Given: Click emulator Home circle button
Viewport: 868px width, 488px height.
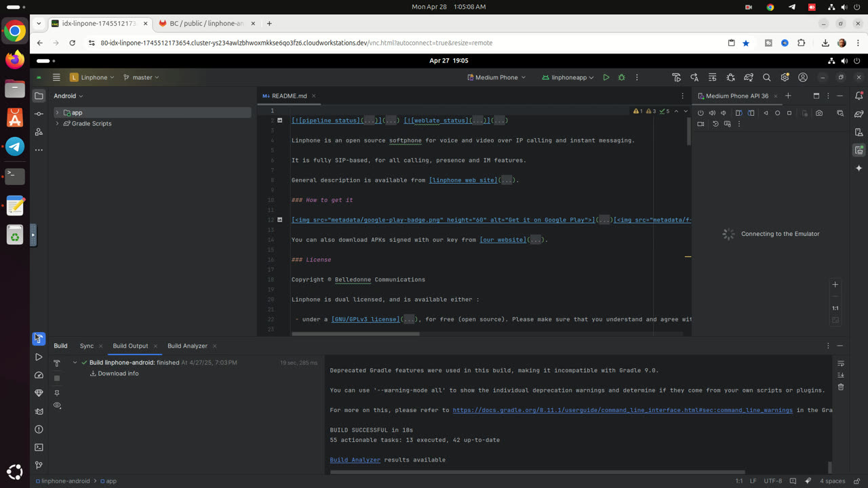Looking at the screenshot, I should pos(777,113).
